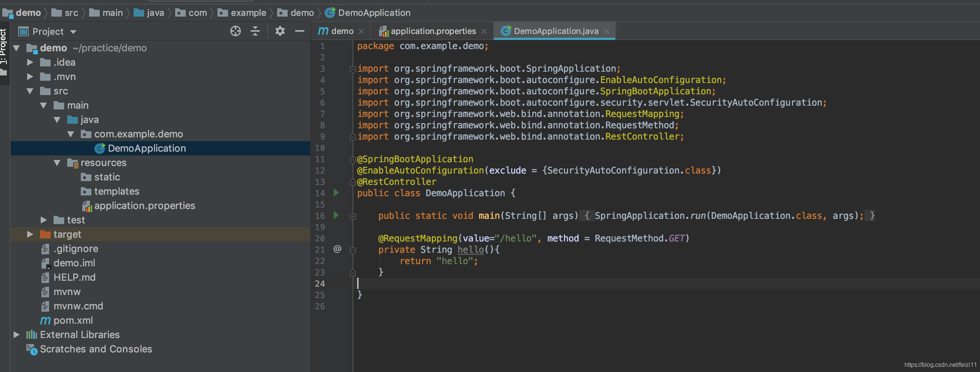Click the Locate/Scroll from Source crosshair icon
This screenshot has height=372, width=980.
click(x=236, y=31)
